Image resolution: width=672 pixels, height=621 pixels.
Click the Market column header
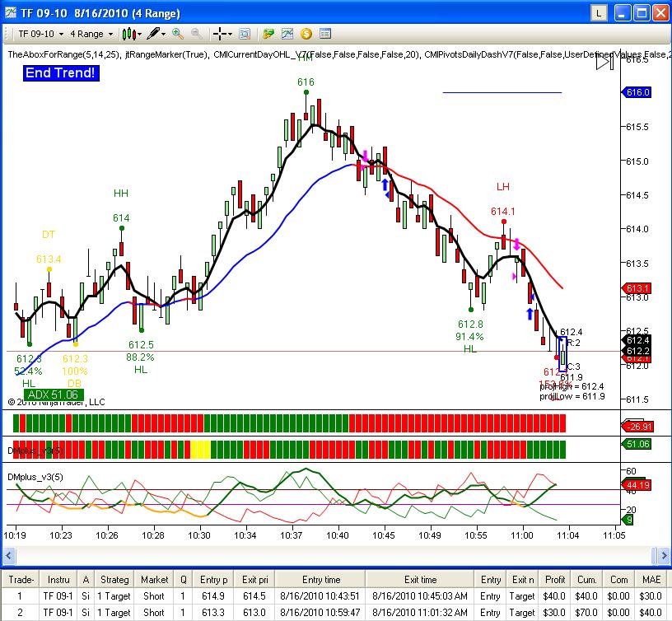pyautogui.click(x=154, y=580)
